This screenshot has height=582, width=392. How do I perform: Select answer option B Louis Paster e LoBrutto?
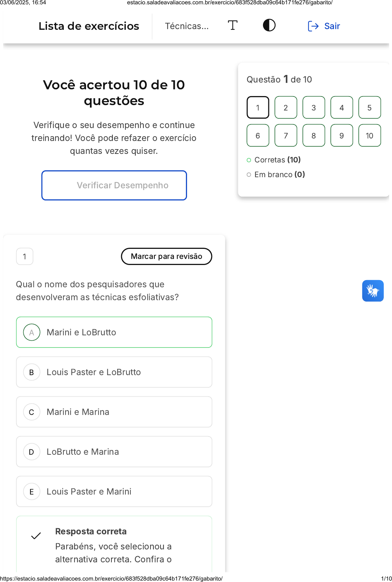[x=114, y=372]
